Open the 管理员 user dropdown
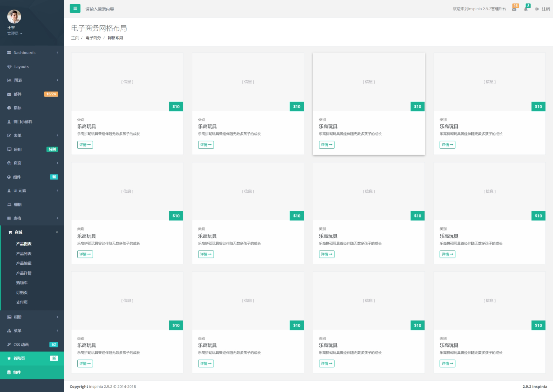The height and width of the screenshot is (392, 553). click(x=15, y=33)
